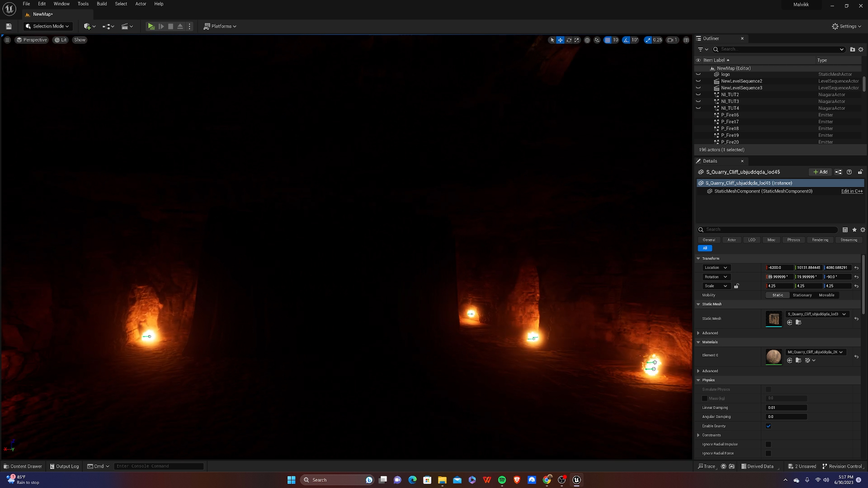Screen dimensions: 868x488
Task: Open the Content Drawer
Action: pos(23,466)
